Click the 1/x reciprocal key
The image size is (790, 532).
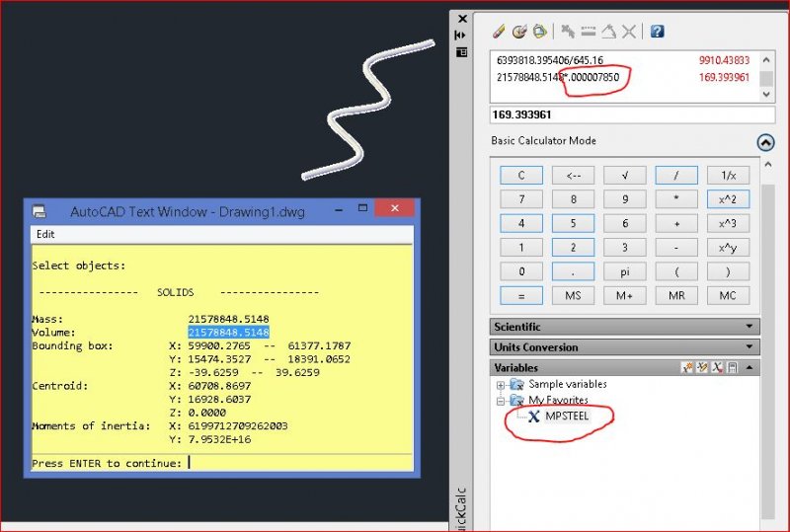click(x=728, y=176)
